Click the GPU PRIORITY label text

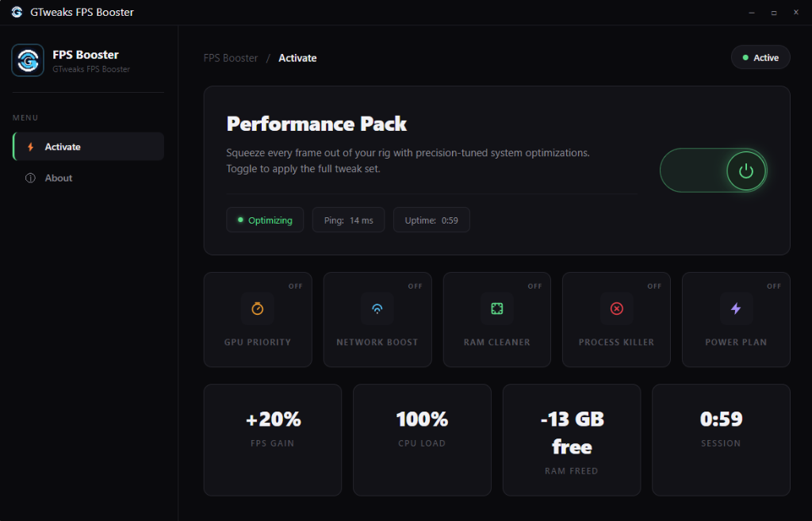pos(258,343)
